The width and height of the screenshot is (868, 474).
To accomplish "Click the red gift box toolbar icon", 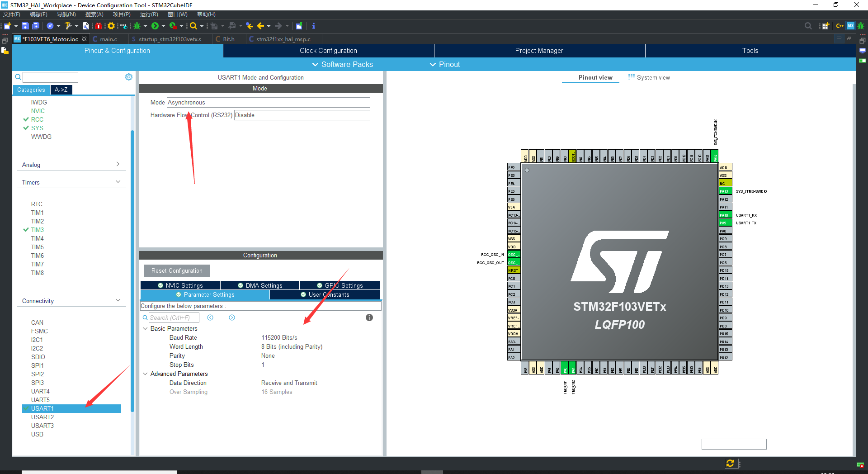I will (98, 26).
